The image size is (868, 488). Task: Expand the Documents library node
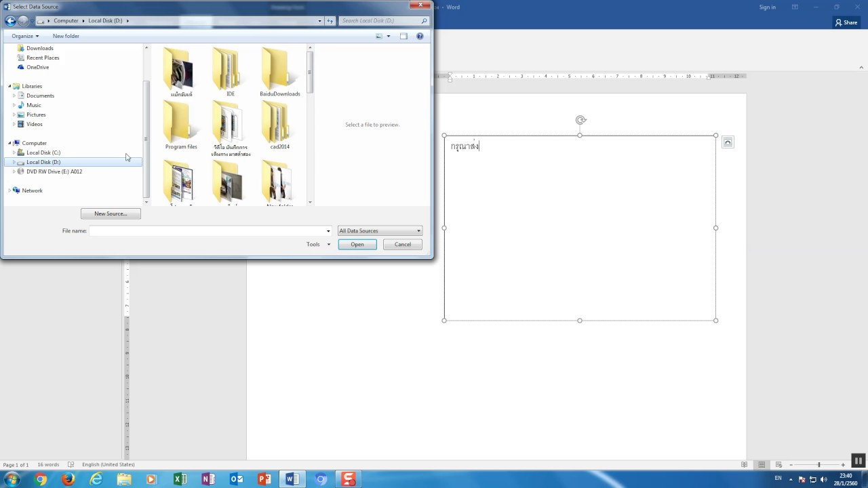tap(14, 96)
